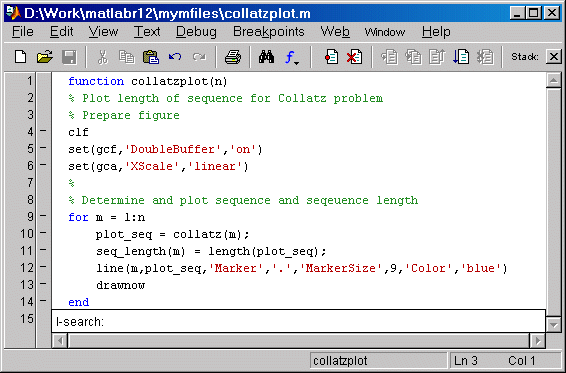Close the Stack toolbar X button
Screen dimensions: 566x373
point(553,57)
